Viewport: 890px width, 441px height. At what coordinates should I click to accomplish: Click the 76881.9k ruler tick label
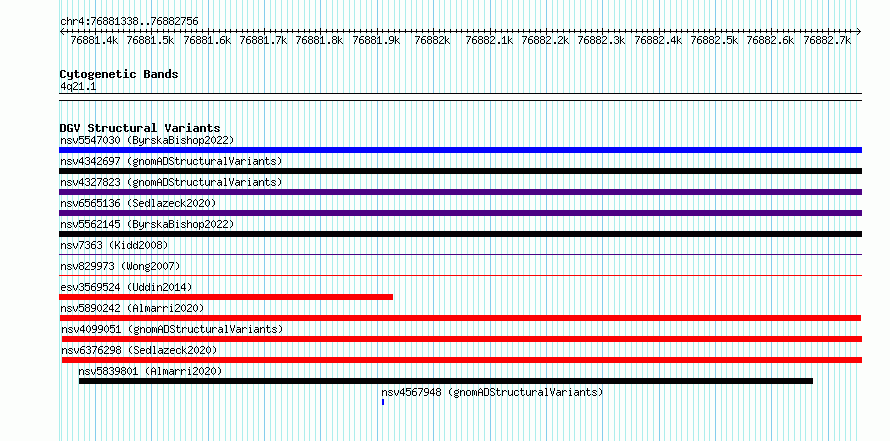376,40
